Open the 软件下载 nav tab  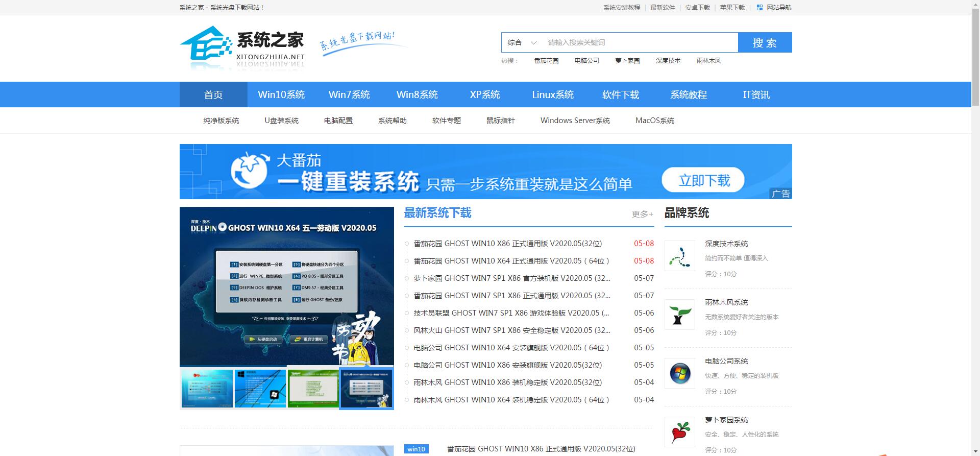pos(621,94)
